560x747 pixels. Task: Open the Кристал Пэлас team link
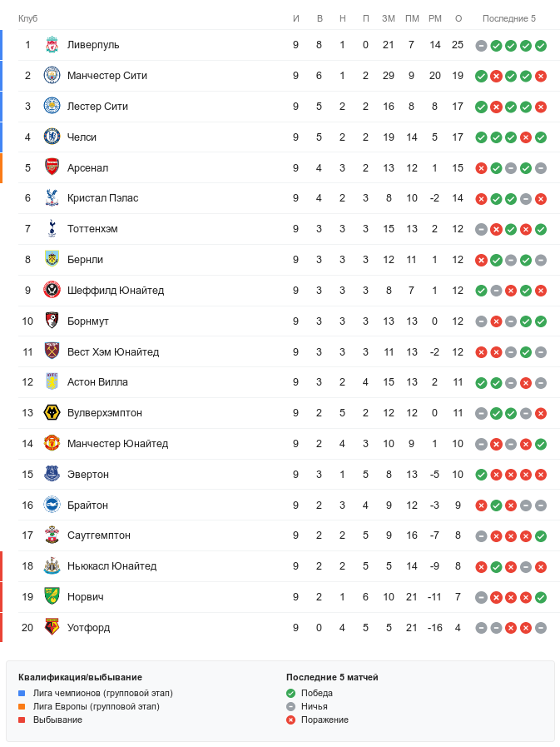[x=102, y=198]
